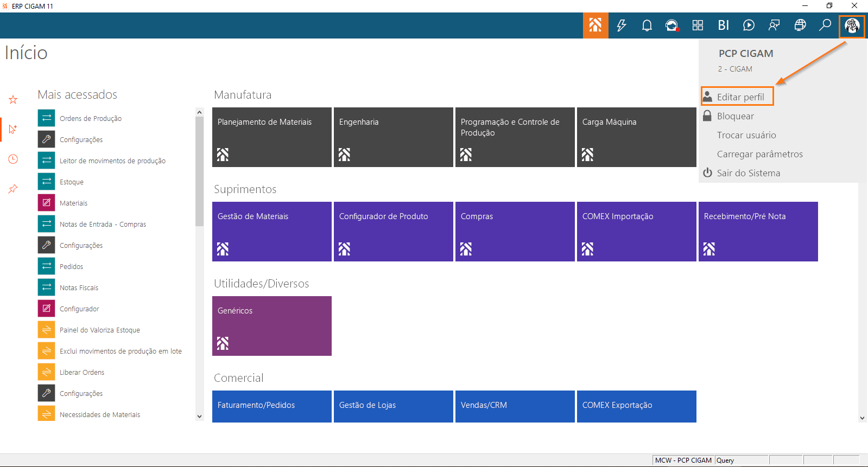Collapse the user profile dropdown via the avatar

pyautogui.click(x=852, y=25)
